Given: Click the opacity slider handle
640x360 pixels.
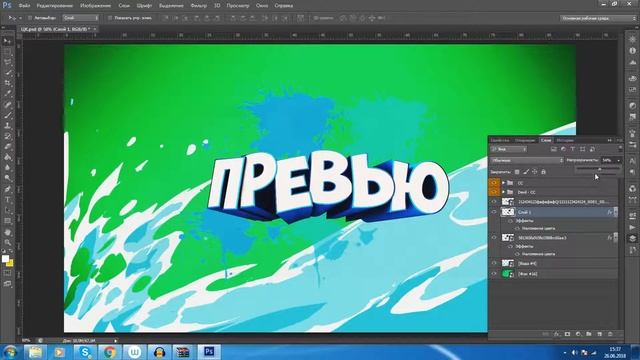Looking at the screenshot, I should tap(600, 169).
